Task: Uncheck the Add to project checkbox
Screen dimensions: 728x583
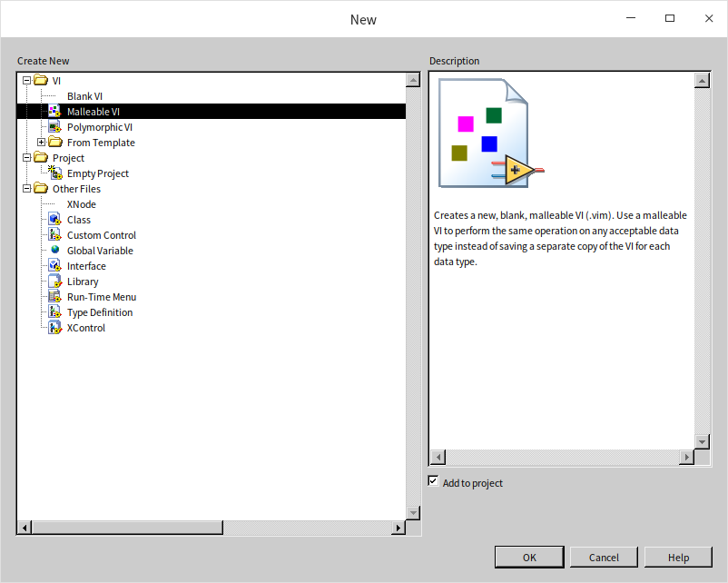Action: [434, 481]
